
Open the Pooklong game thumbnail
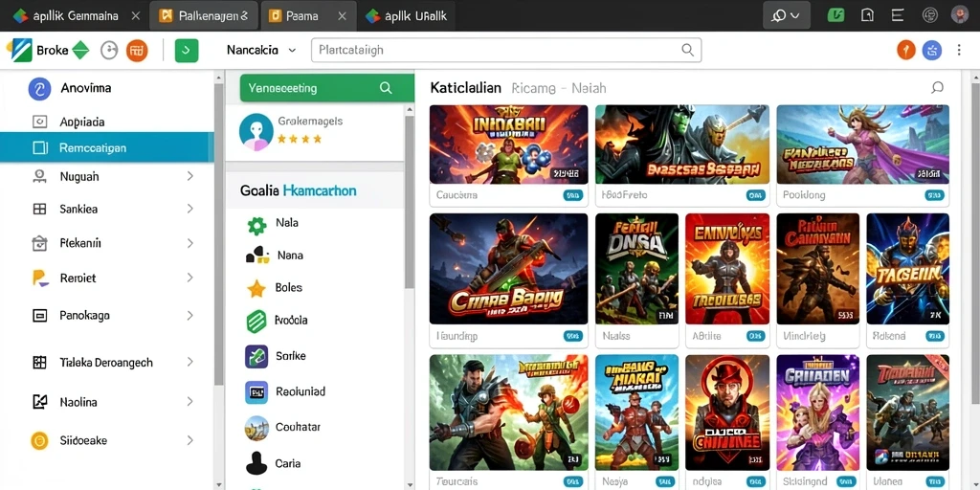[862, 145]
